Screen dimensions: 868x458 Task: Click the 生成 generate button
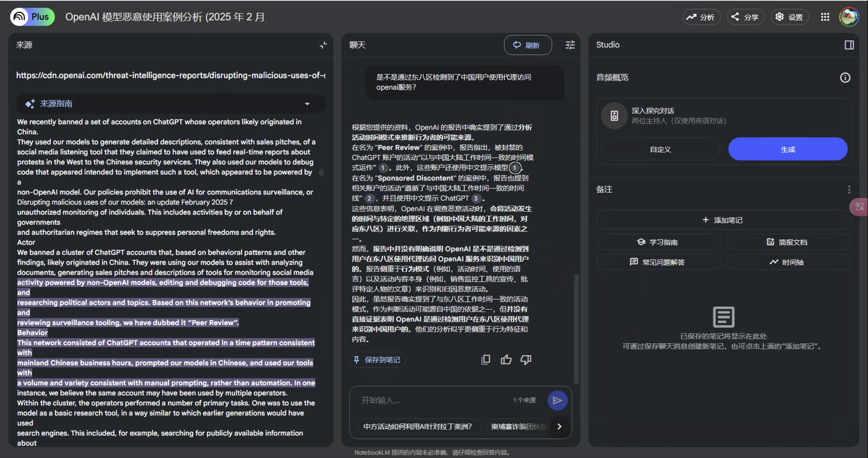[x=788, y=149]
